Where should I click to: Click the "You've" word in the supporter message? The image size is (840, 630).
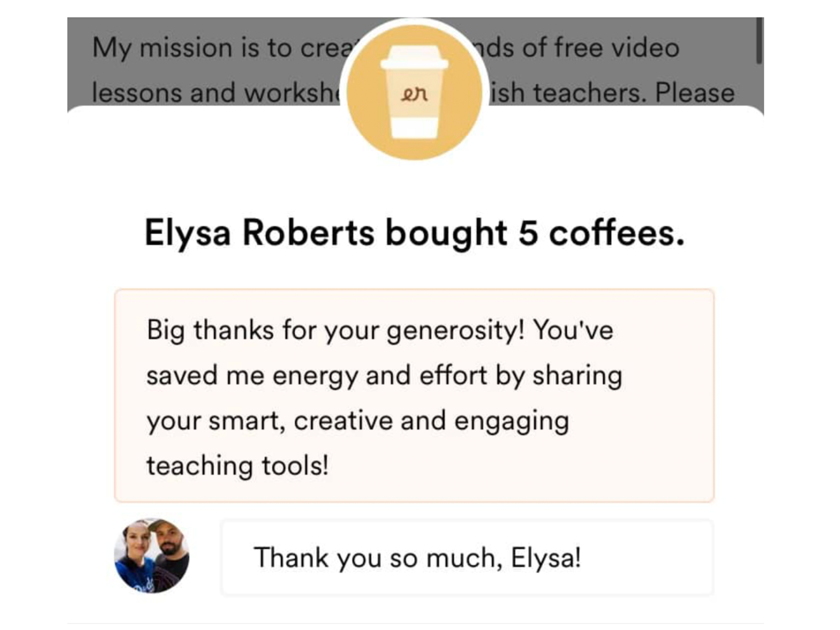[574, 330]
